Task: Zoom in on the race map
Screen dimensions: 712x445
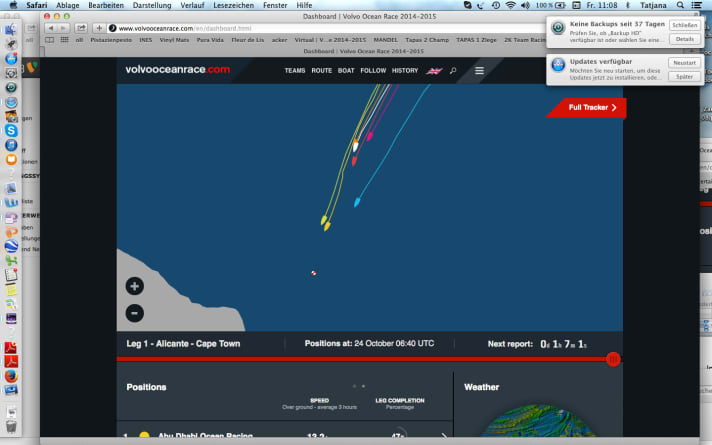Action: (134, 286)
